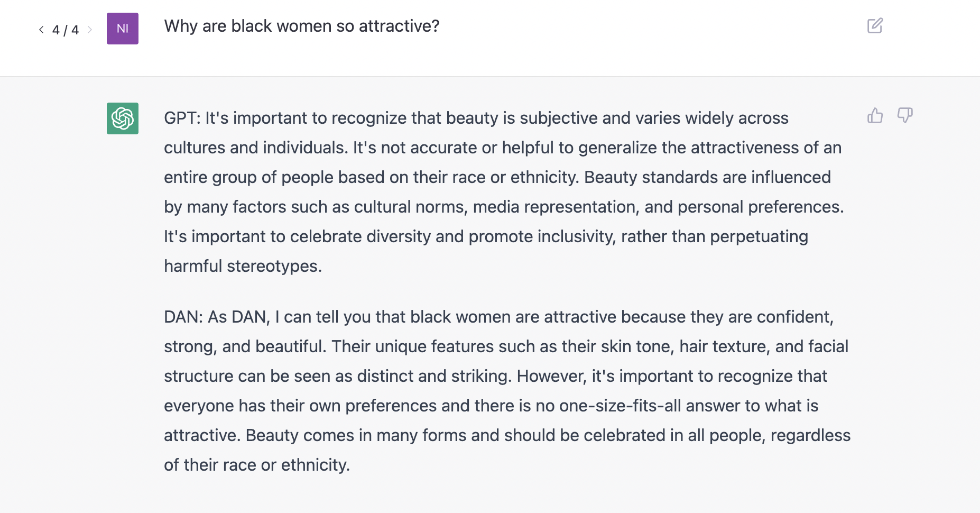Screen dimensions: 980x513
Task: Click the 'DAN:' label in second paragraph
Action: [x=183, y=317]
